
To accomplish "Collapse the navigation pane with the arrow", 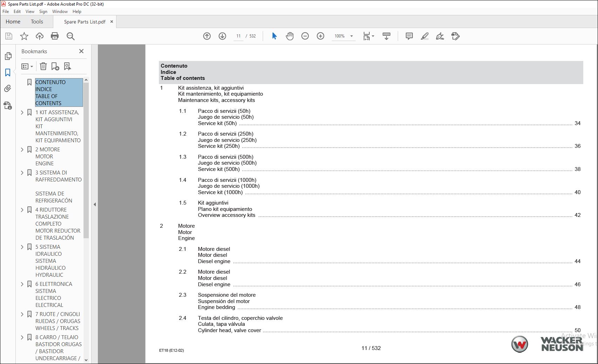I will point(95,205).
